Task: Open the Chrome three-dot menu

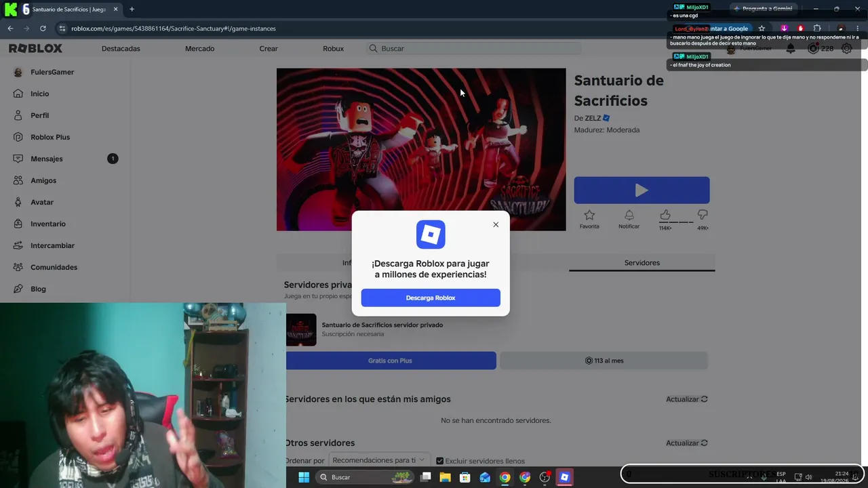Action: (858, 28)
